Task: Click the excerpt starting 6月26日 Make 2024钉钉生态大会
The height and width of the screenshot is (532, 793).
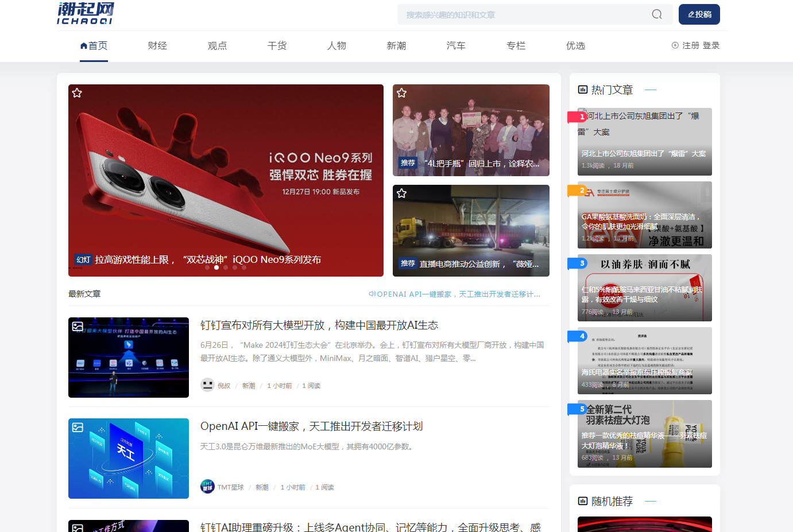Action: 372,351
